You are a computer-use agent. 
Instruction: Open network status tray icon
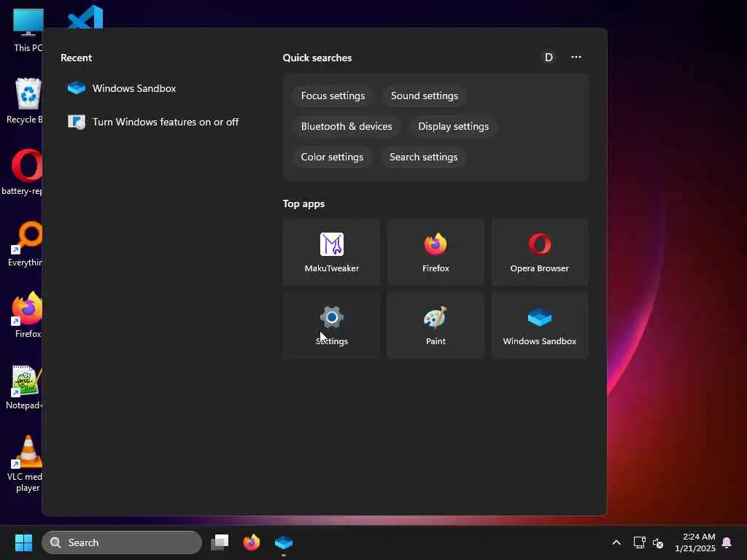(639, 542)
